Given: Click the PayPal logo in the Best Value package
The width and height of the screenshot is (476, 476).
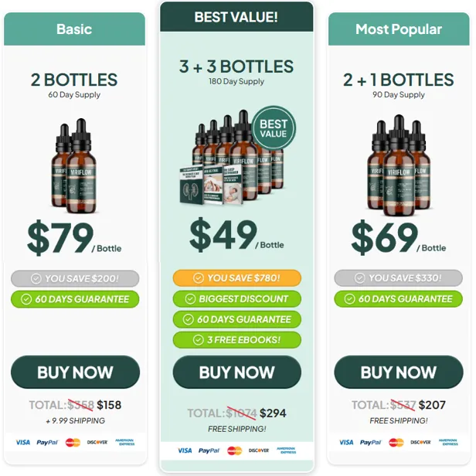Looking at the screenshot, I should point(209,450).
